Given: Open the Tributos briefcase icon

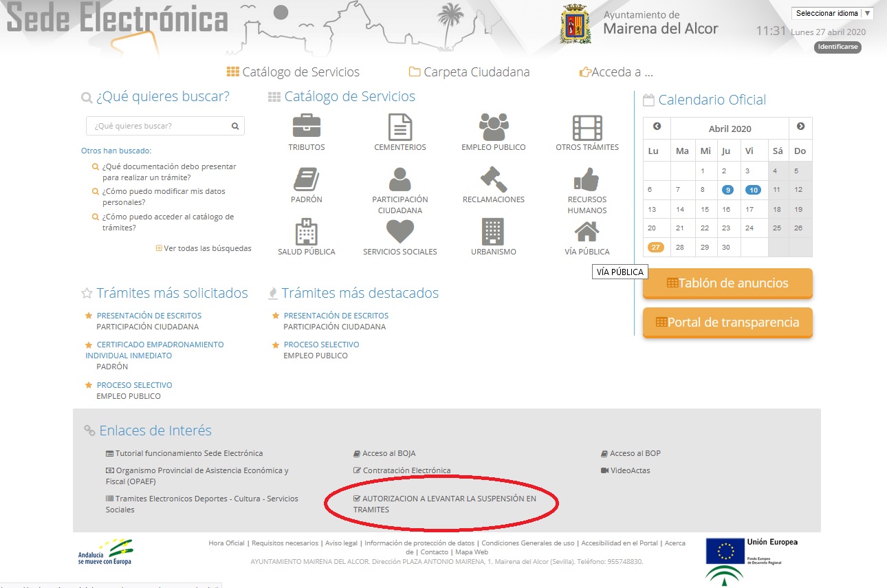Looking at the screenshot, I should click(307, 127).
